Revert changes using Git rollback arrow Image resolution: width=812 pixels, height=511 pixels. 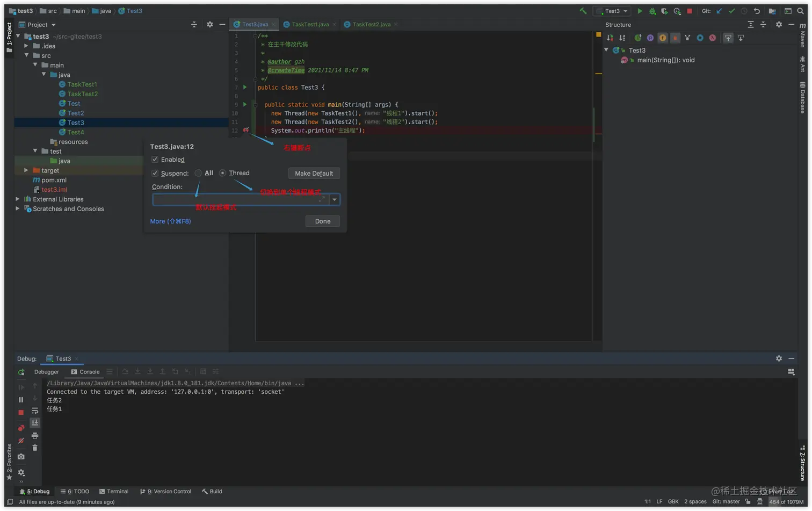tap(757, 11)
